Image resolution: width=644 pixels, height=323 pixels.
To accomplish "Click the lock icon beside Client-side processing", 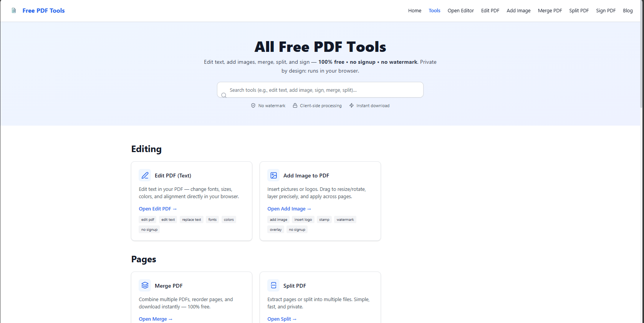I will pyautogui.click(x=295, y=105).
